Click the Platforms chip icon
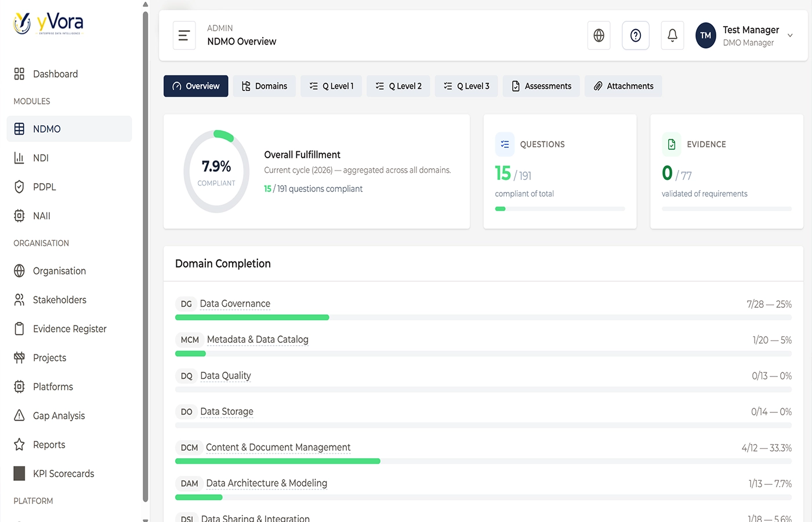The image size is (812, 522). coord(19,387)
